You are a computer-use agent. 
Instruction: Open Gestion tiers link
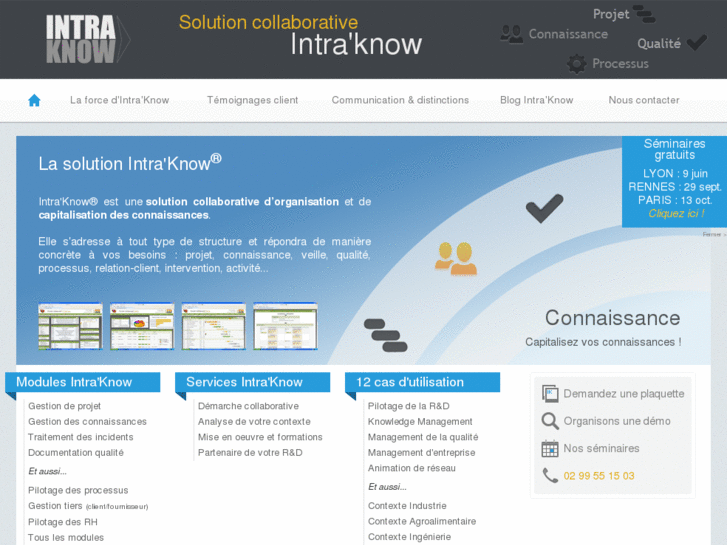[88, 506]
